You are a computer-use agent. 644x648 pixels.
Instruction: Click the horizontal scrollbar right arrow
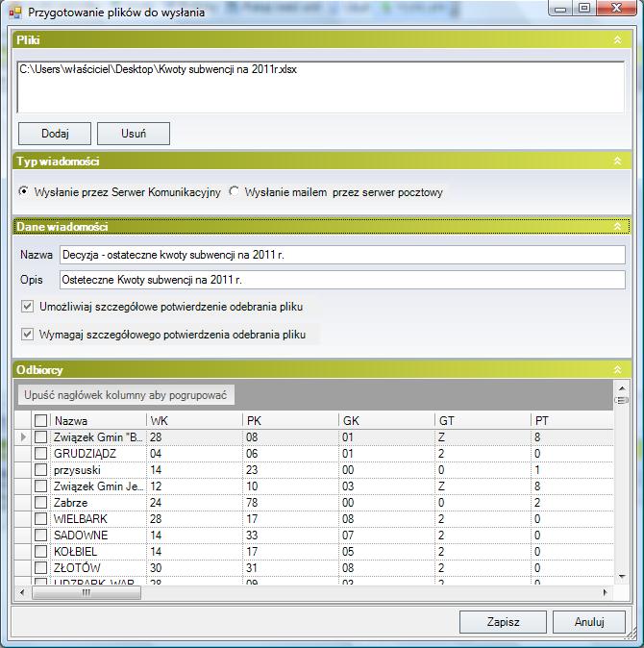coord(606,592)
